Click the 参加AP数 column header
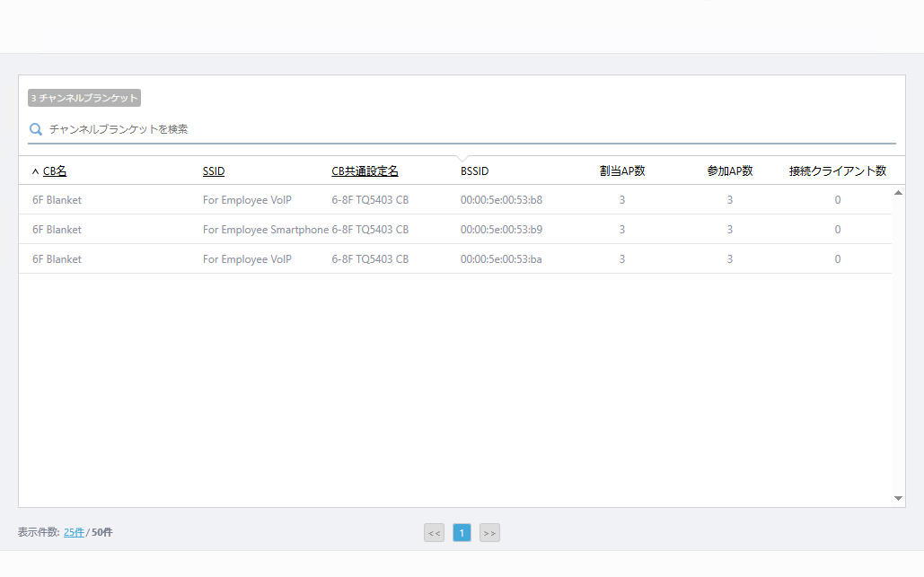The width and height of the screenshot is (924, 577). [729, 170]
